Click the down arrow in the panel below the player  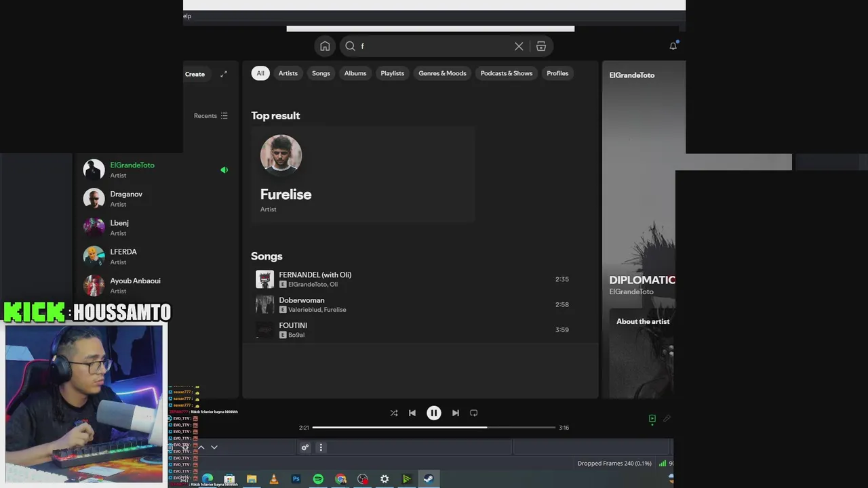(214, 447)
